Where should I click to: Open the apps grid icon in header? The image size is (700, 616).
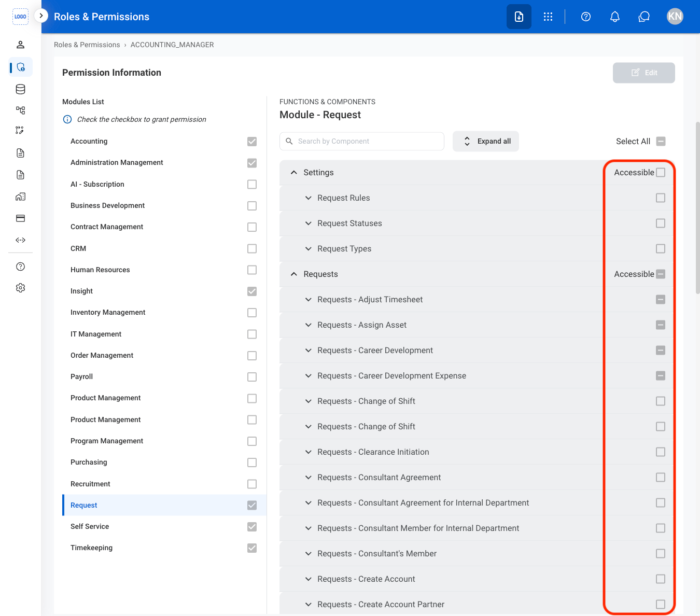point(548,17)
